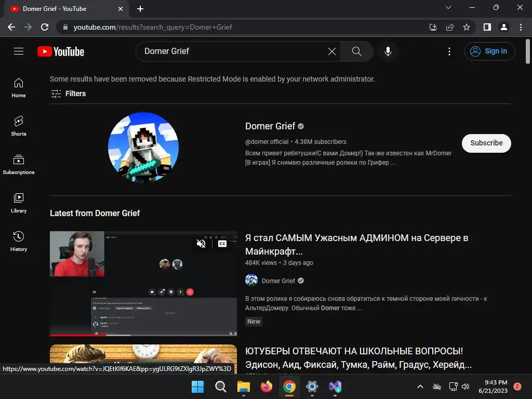Open Visual Studio from the taskbar

(335, 387)
